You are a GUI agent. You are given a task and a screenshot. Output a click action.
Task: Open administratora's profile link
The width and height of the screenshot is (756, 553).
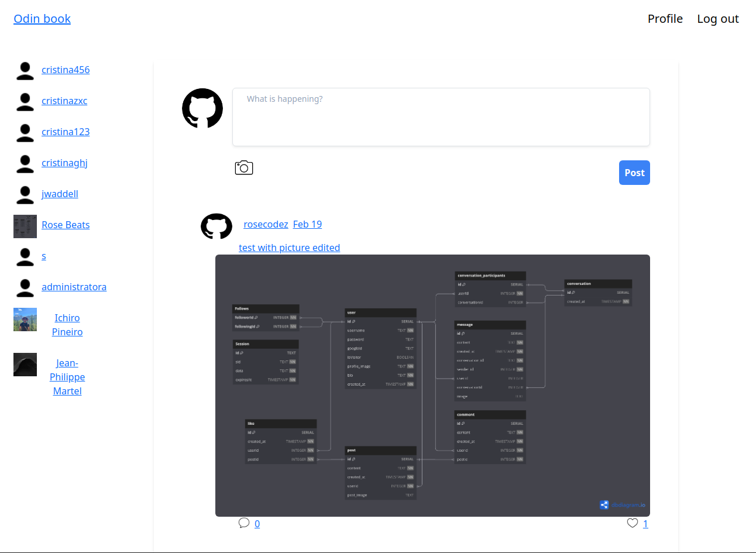(x=74, y=287)
